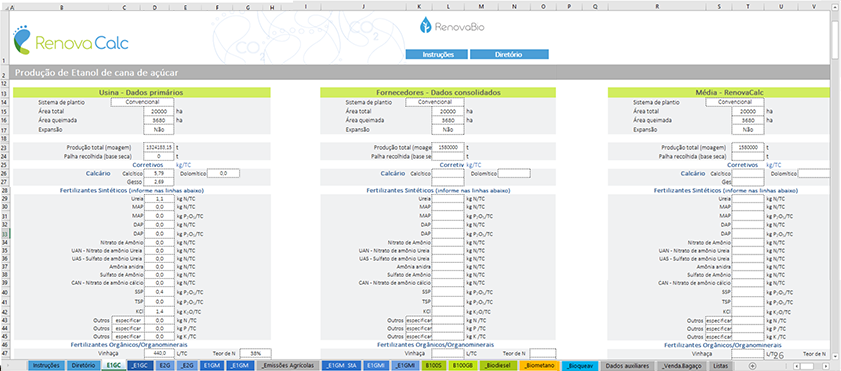Switch to the _Bioqueav sheet tab
Screen dimensions: 841x371
(x=579, y=366)
